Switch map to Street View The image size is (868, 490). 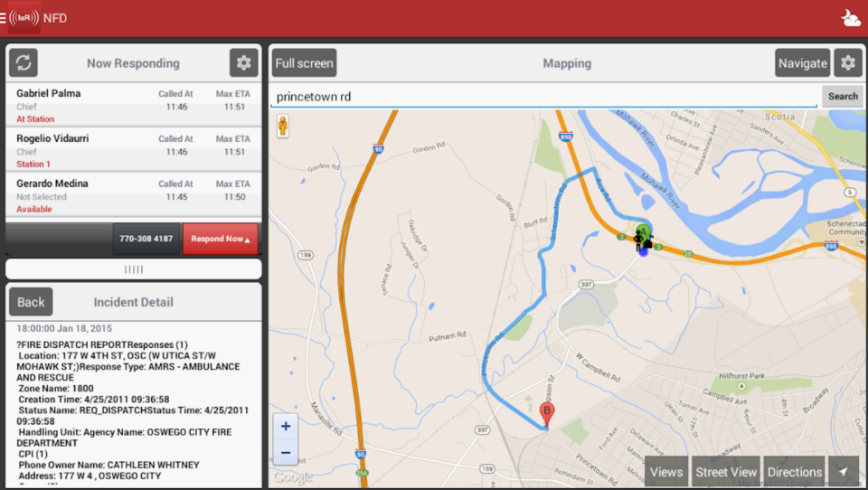[x=726, y=472]
